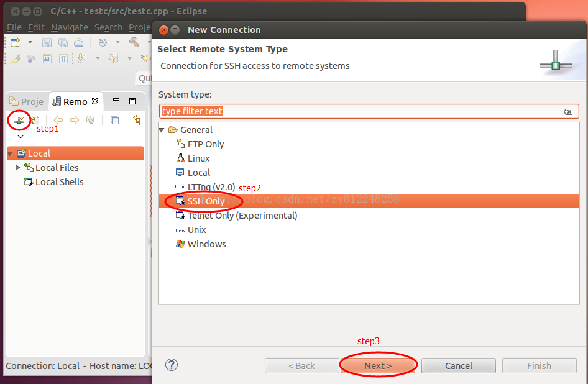Select Local system type in dialog list

[369, 173]
